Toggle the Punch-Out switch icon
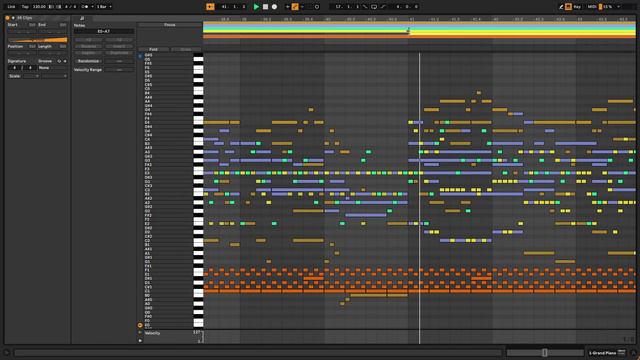This screenshot has width=640, height=360. [383, 7]
